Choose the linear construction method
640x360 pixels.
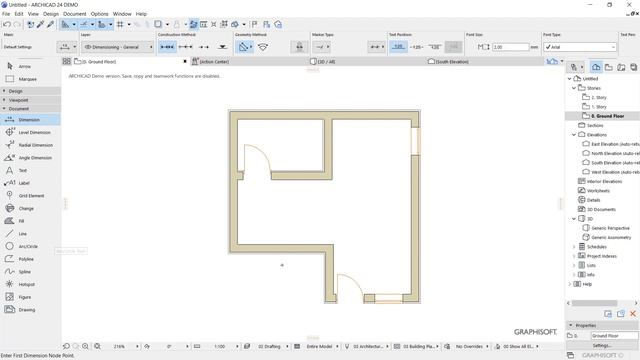[167, 47]
